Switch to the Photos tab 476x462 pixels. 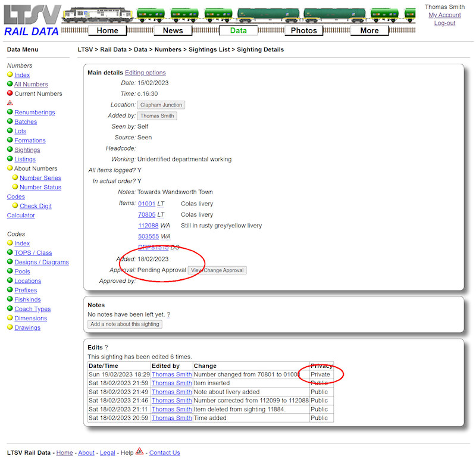(x=303, y=30)
